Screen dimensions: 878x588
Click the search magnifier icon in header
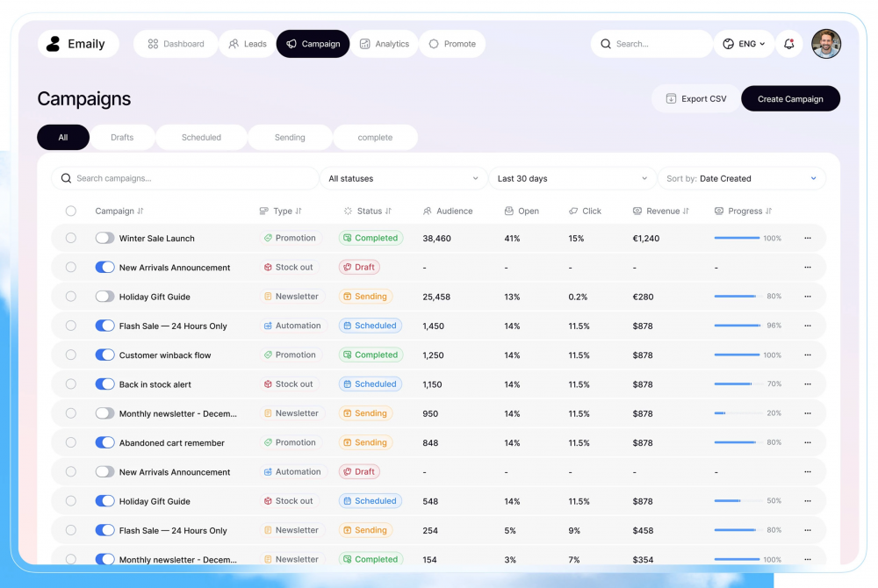click(x=606, y=44)
